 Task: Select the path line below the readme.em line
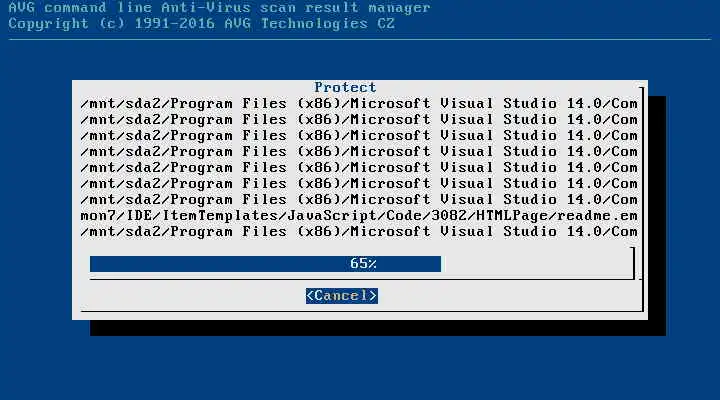(x=359, y=231)
